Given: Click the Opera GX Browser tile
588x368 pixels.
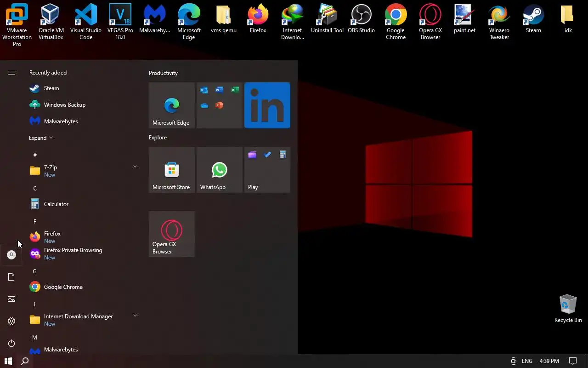Looking at the screenshot, I should coord(172,234).
